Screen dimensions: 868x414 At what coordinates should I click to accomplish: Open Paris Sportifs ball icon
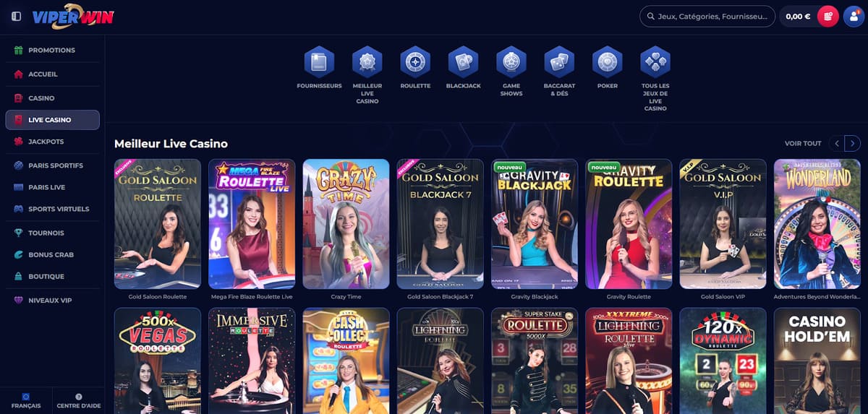(19, 165)
